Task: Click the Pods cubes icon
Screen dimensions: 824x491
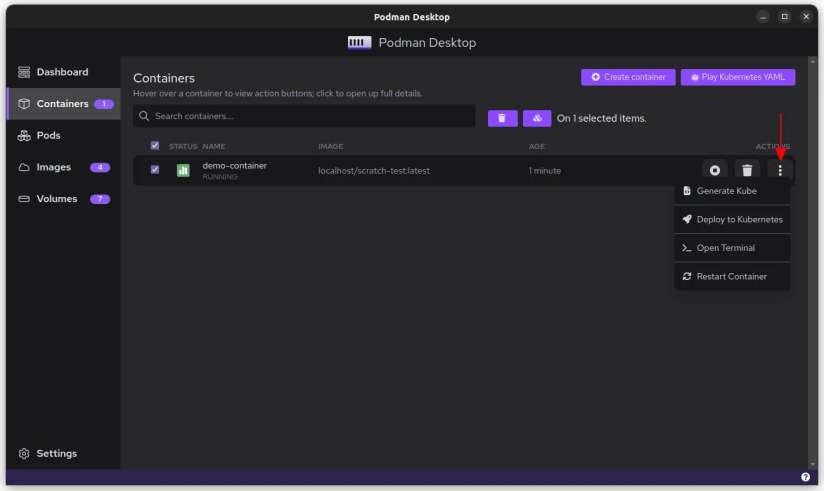Action: [x=24, y=136]
